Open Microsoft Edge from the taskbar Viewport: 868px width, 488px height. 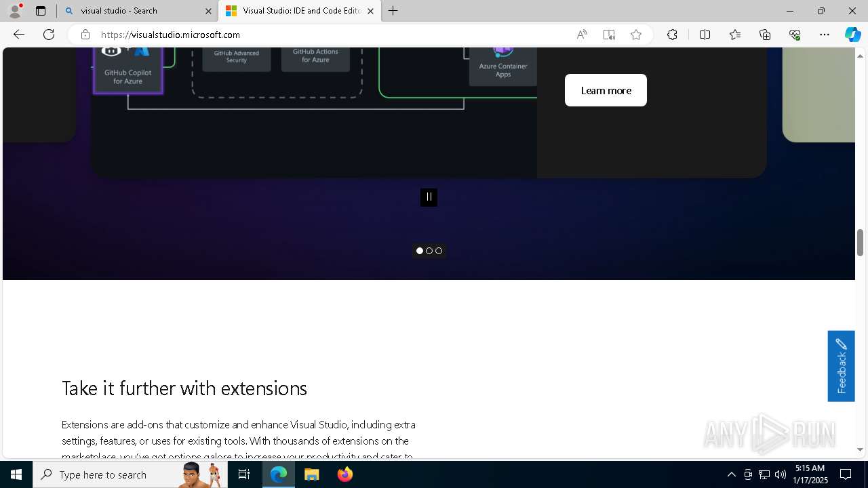tap(279, 474)
